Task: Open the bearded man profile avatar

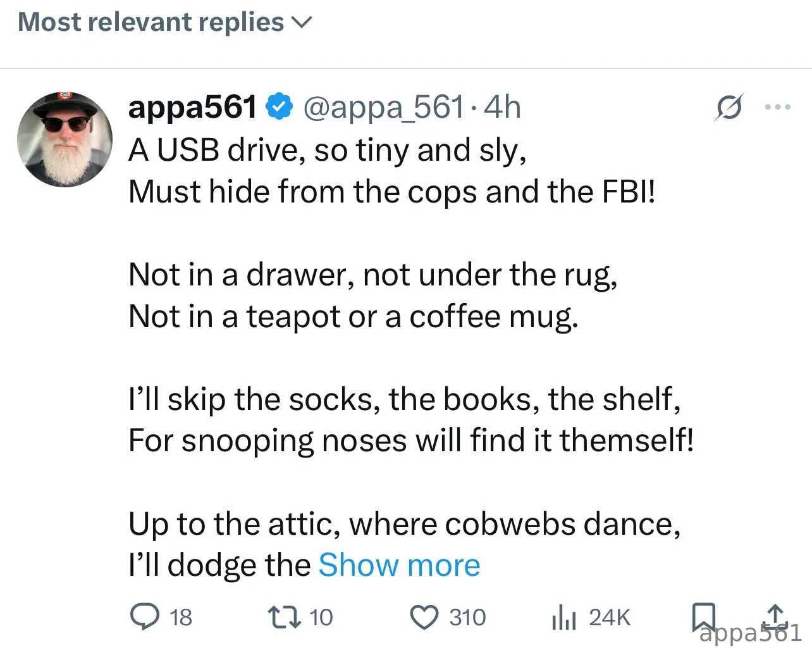Action: click(x=65, y=140)
